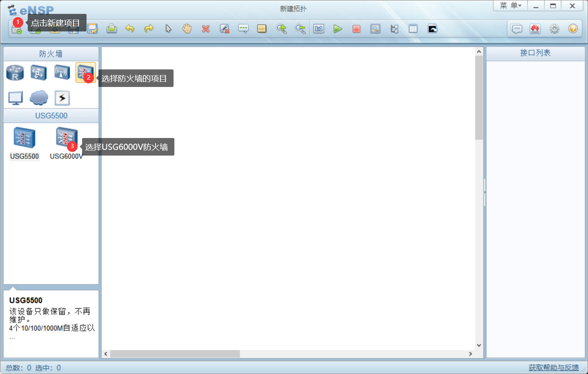Zoom out on the topology canvas
Image resolution: width=588 pixels, height=374 pixels.
300,29
